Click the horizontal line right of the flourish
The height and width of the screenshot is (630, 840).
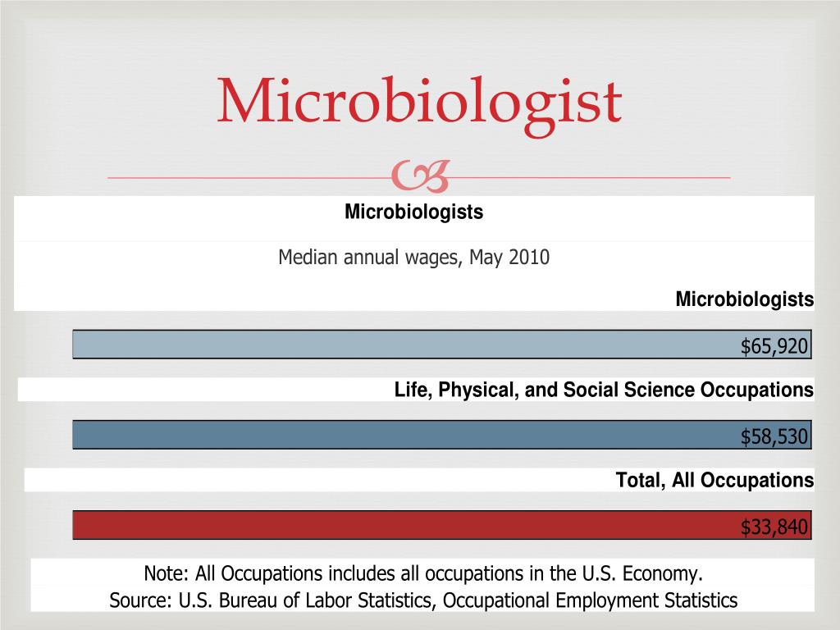[590, 178]
